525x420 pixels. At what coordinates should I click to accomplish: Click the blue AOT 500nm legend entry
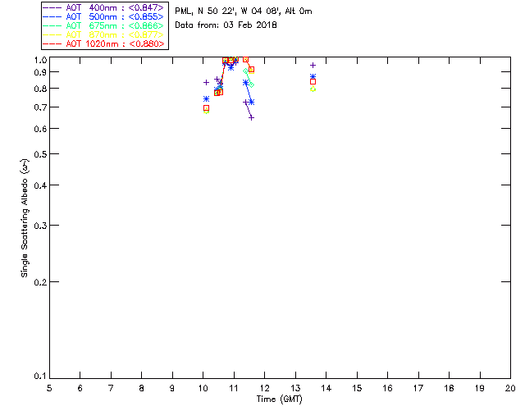[103, 16]
